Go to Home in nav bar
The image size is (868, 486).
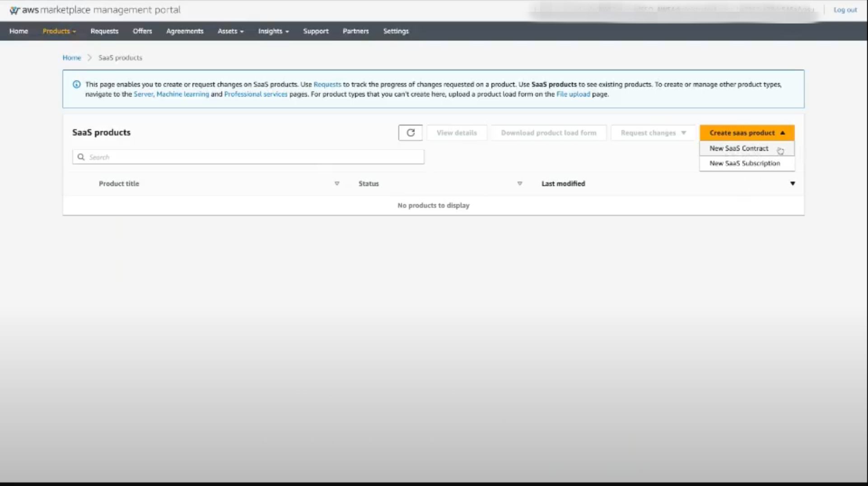tap(19, 31)
